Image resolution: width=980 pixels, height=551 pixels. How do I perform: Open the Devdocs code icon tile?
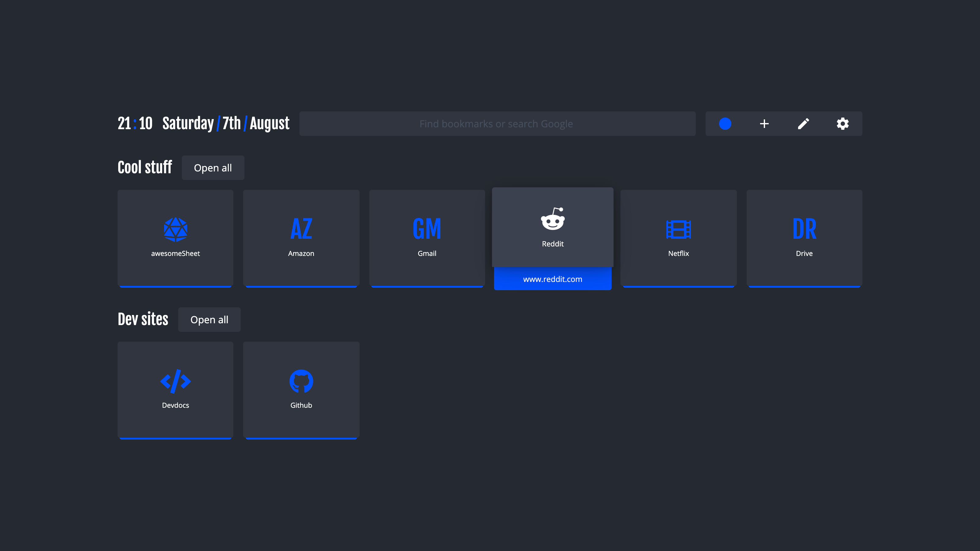pyautogui.click(x=175, y=389)
